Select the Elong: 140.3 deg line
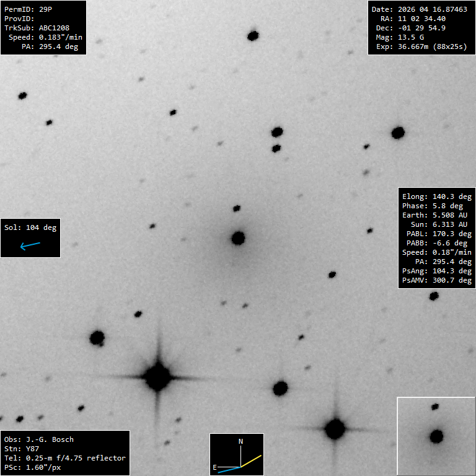This screenshot has width=476, height=476. [437, 196]
